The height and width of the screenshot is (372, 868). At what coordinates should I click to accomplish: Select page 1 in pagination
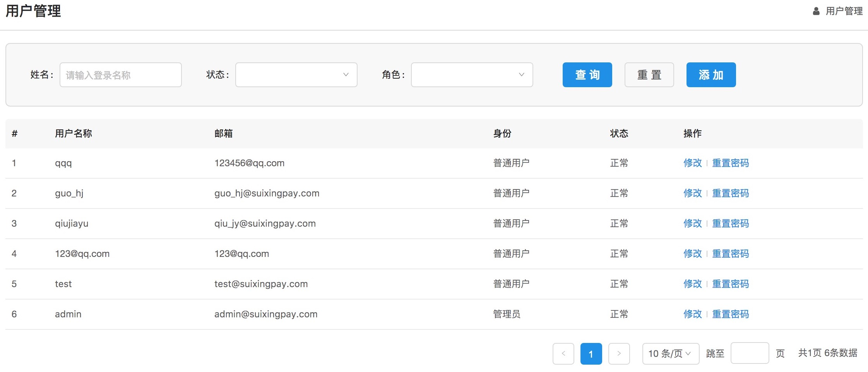591,354
